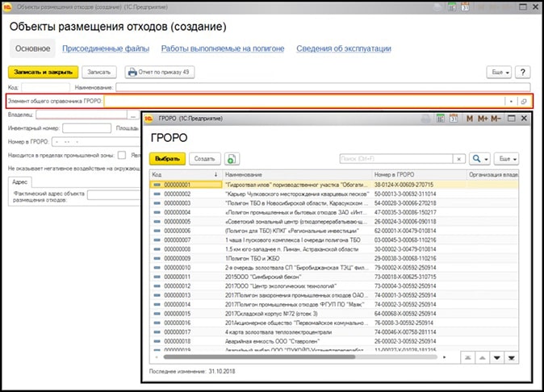Click the open-element icon of ГРОРО field

tap(524, 101)
